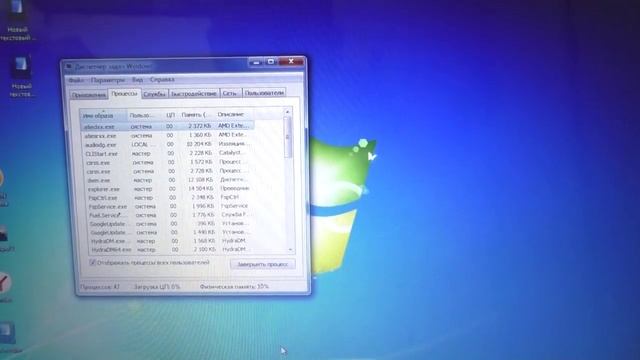This screenshot has height=360, width=640.
Task: Click the LOCAL user cell of audiodg.exe
Action: coord(143,144)
